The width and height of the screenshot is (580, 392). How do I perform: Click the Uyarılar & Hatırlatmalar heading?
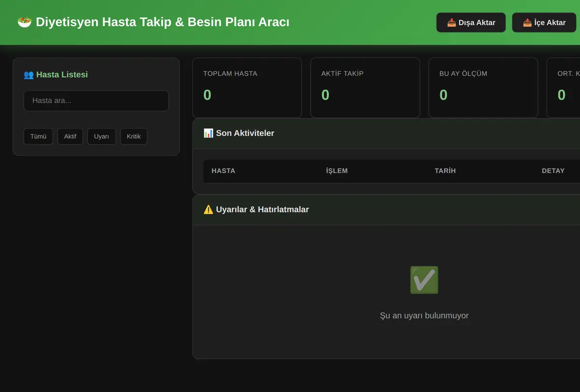tap(256, 209)
